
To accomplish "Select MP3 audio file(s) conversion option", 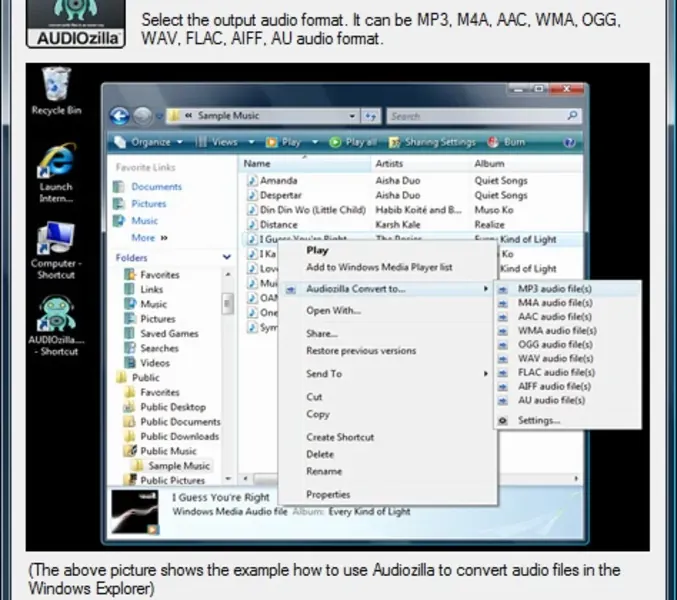I will 567,289.
